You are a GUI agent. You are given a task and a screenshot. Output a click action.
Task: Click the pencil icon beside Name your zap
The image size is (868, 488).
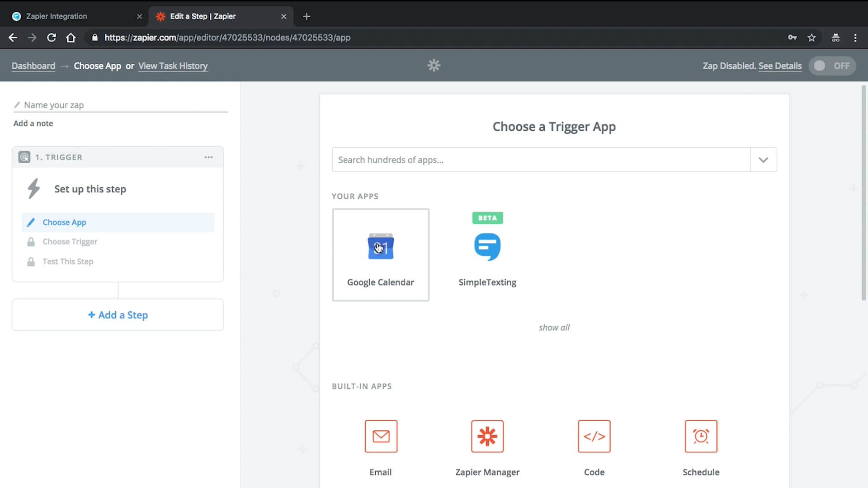(x=17, y=105)
